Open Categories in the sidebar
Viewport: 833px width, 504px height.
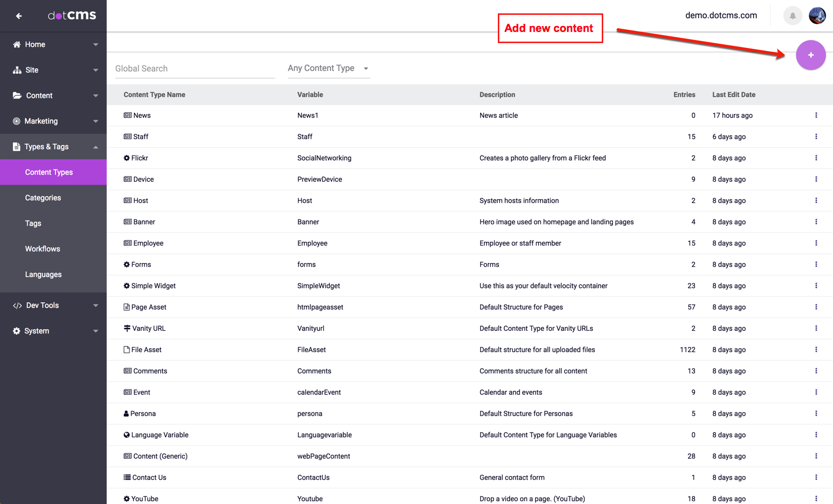point(43,198)
